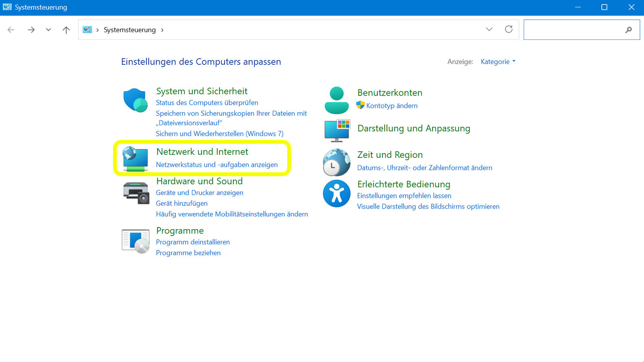Open Programm deinstallieren link

193,242
